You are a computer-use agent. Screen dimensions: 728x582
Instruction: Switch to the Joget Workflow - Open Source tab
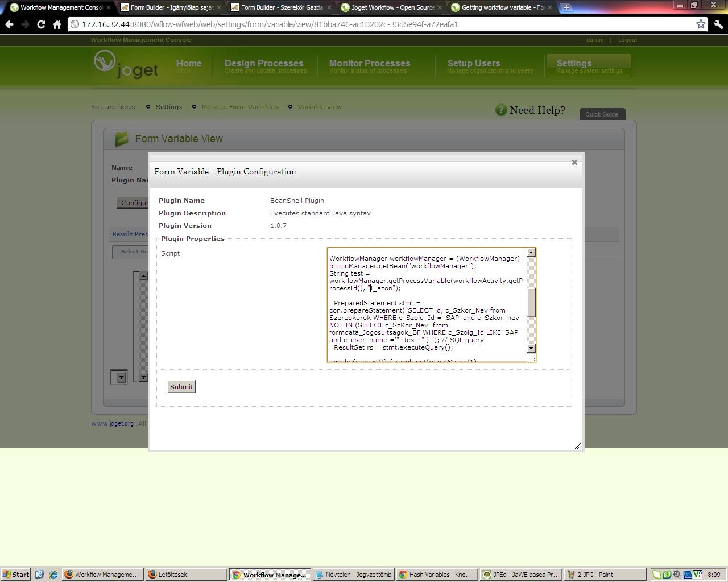coord(390,7)
